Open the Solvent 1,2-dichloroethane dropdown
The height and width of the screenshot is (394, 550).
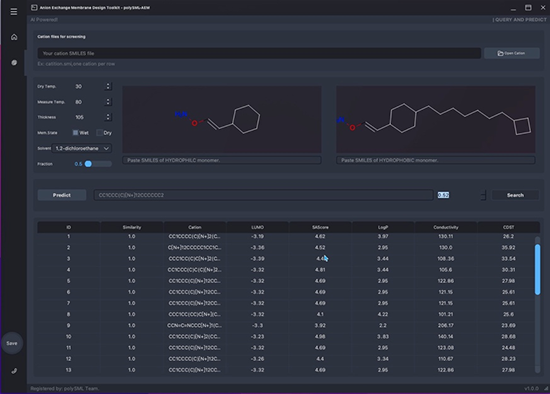click(x=82, y=148)
